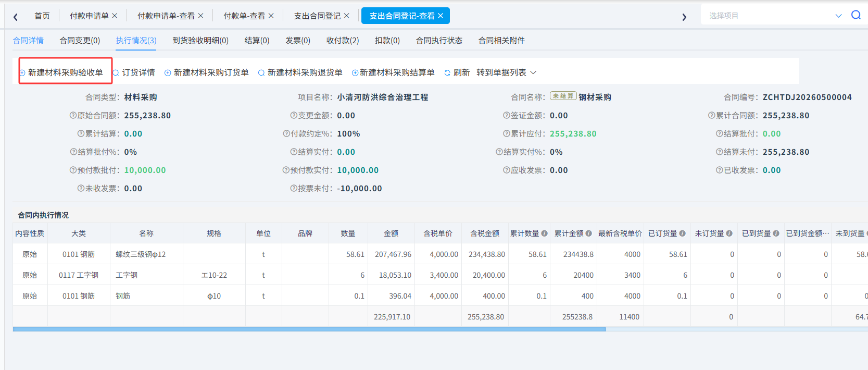Click the info icon in 已订货量 column header
Screen dimensions: 868x370
[x=682, y=233]
